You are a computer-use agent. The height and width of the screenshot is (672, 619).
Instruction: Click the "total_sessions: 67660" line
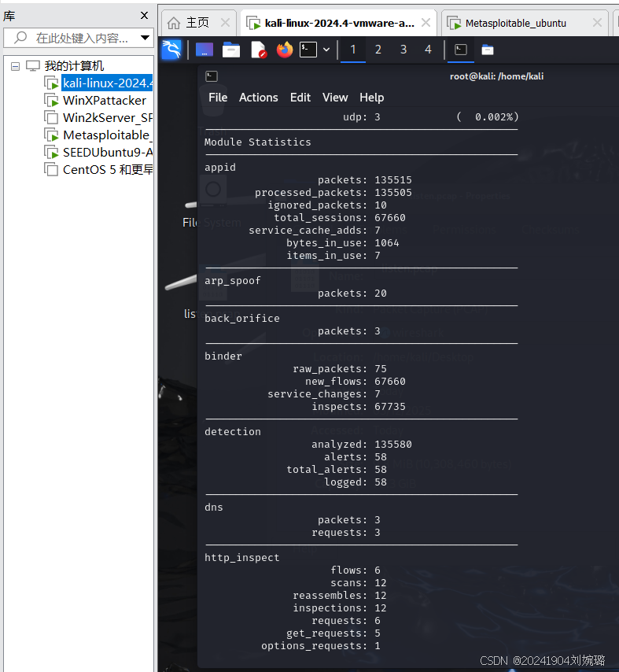(x=340, y=218)
